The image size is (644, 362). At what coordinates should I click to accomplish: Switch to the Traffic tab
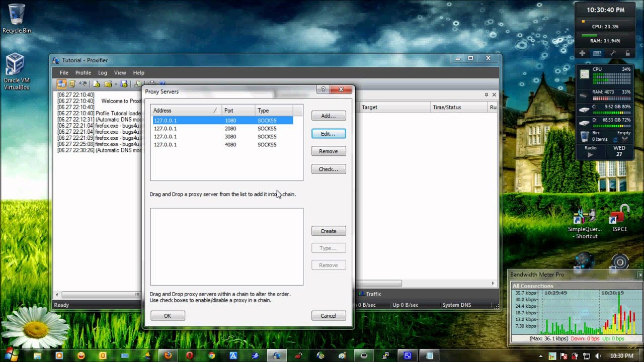(370, 294)
